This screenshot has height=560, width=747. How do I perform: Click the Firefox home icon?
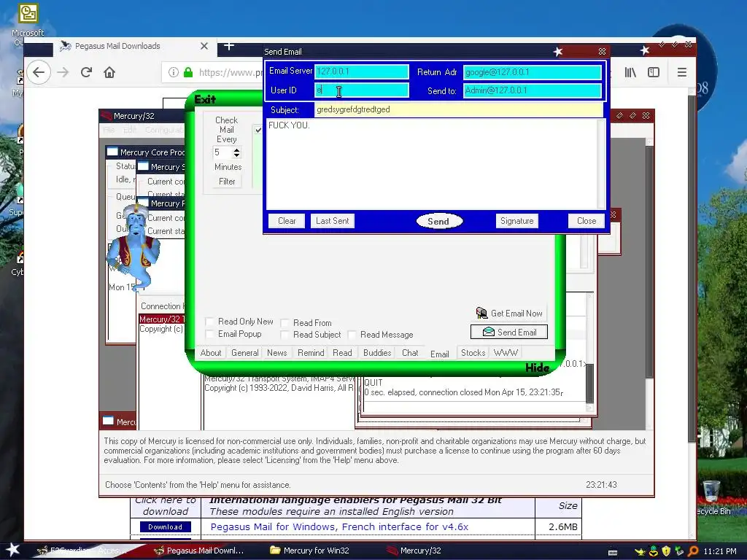point(109,72)
